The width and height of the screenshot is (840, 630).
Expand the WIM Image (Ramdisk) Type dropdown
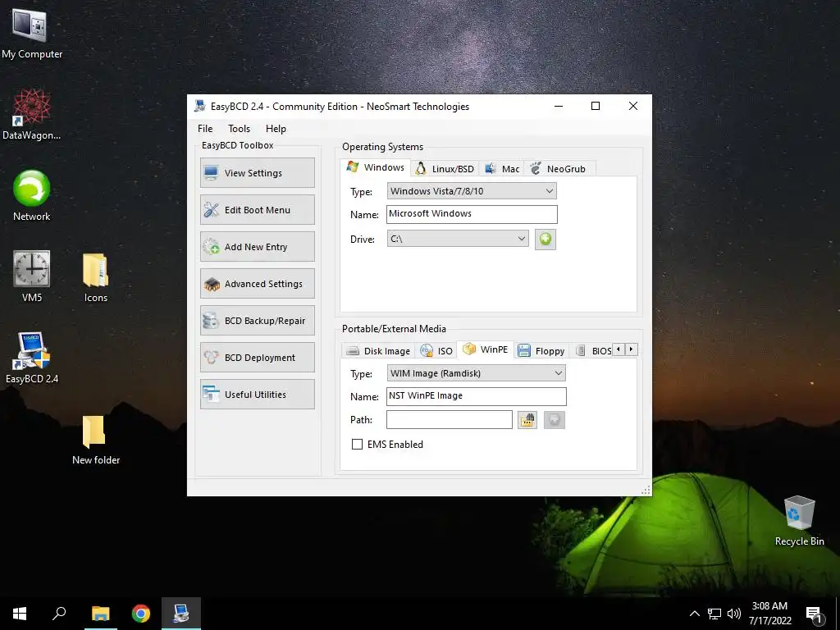(476, 373)
